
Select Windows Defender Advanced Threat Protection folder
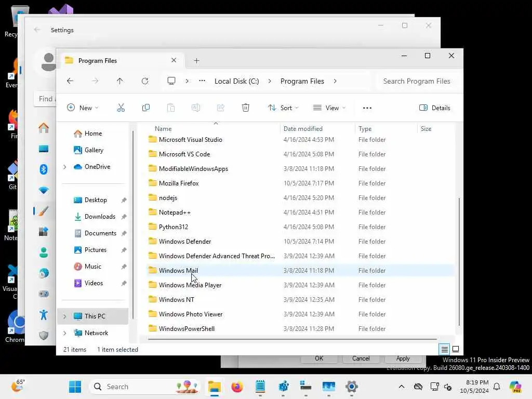(x=300, y=256)
